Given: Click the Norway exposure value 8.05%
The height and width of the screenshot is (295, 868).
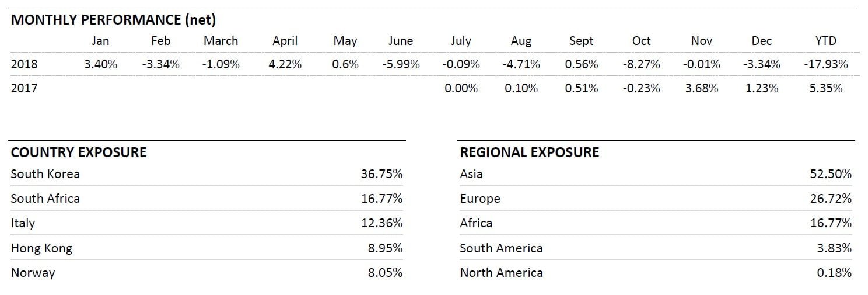Looking at the screenshot, I should (x=385, y=273).
